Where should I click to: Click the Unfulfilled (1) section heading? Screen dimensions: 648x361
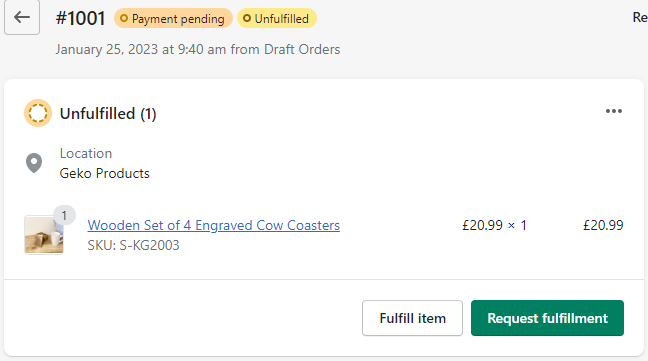[x=108, y=114]
